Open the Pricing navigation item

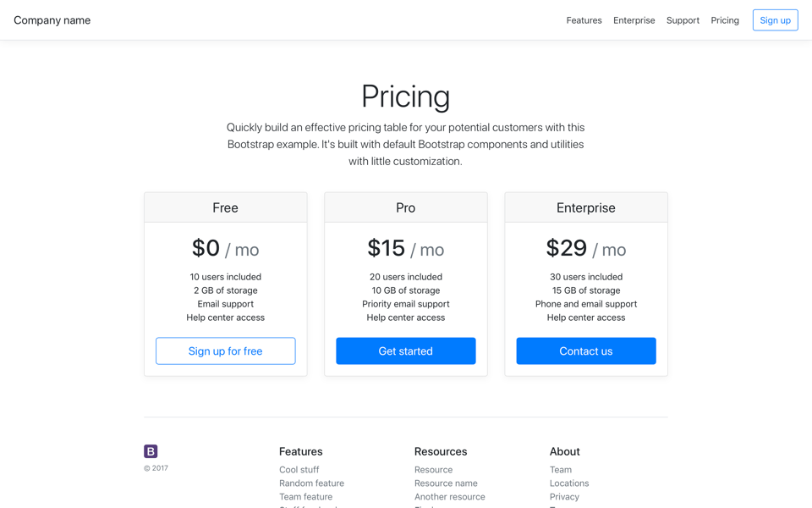tap(724, 19)
